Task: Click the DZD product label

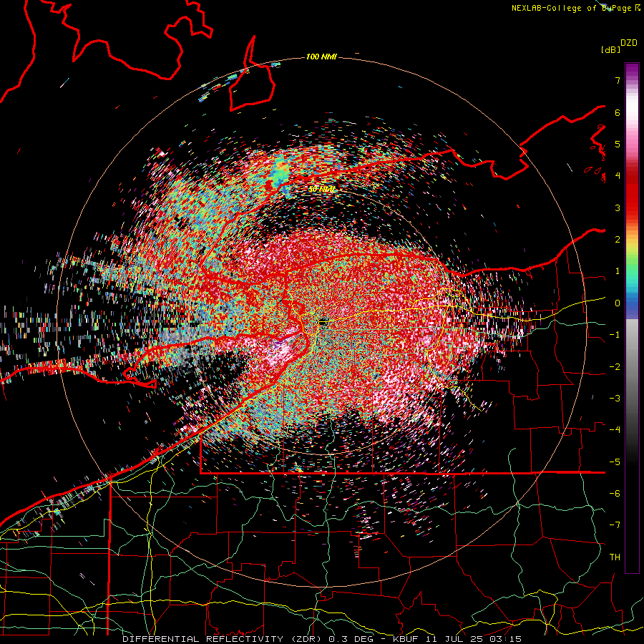Action: pos(629,43)
